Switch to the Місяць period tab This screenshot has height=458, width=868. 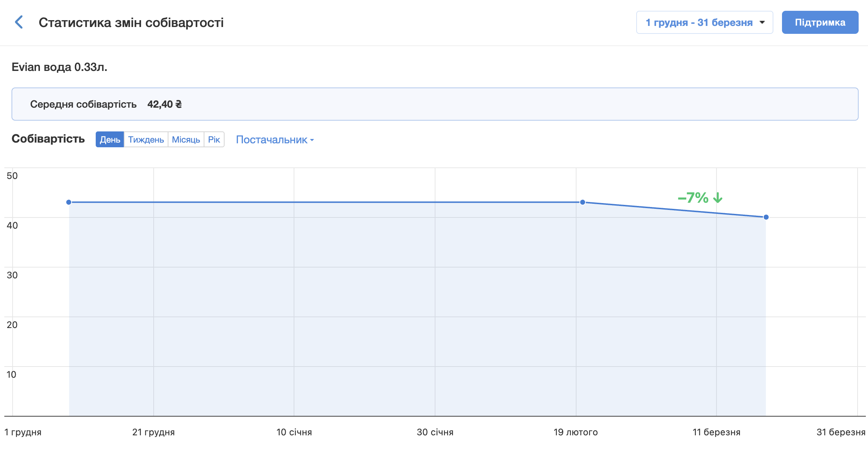point(186,140)
